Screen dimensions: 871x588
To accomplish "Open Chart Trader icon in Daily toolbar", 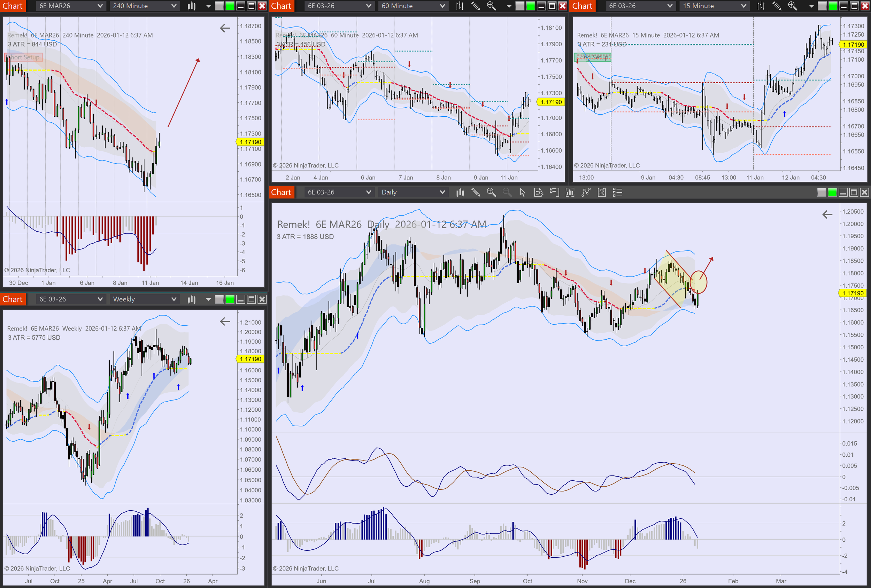I will coord(554,192).
